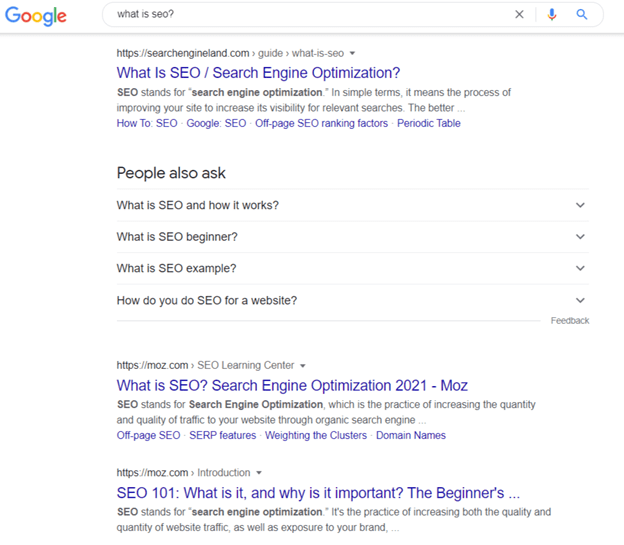Expand "What is SEO beginner?" question
The image size is (624, 545).
[x=353, y=237]
